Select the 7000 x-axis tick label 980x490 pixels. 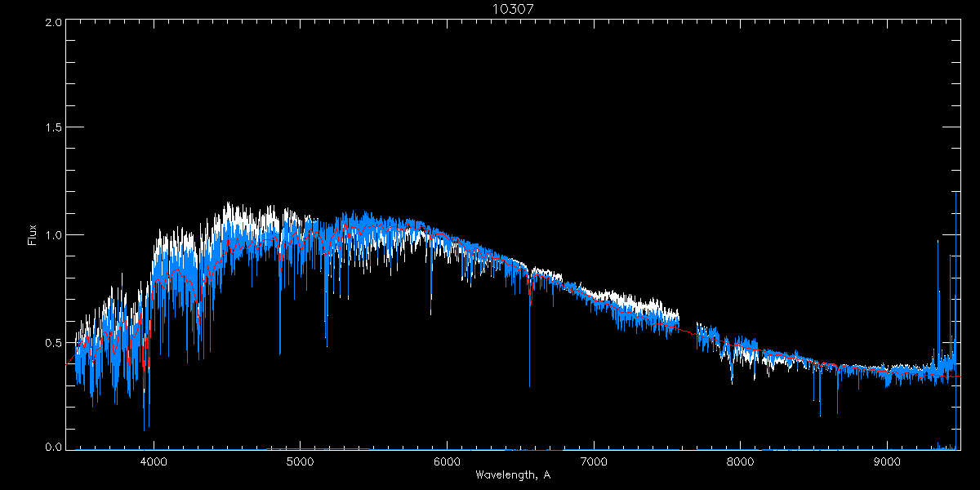coord(593,461)
